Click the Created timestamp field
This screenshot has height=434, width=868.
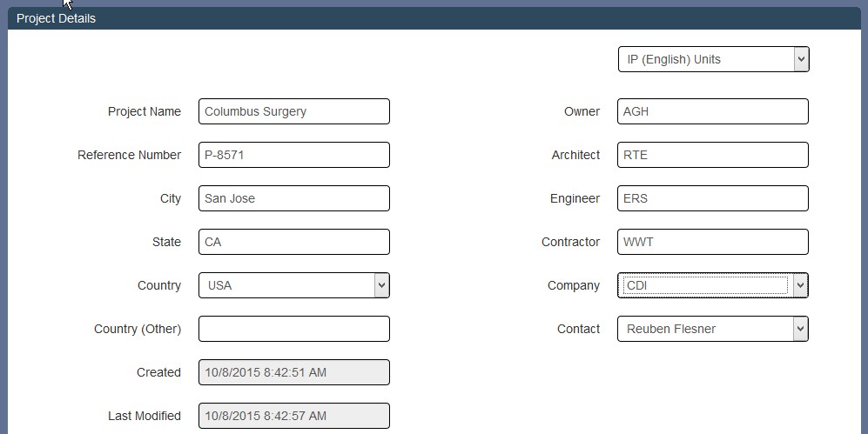[294, 372]
